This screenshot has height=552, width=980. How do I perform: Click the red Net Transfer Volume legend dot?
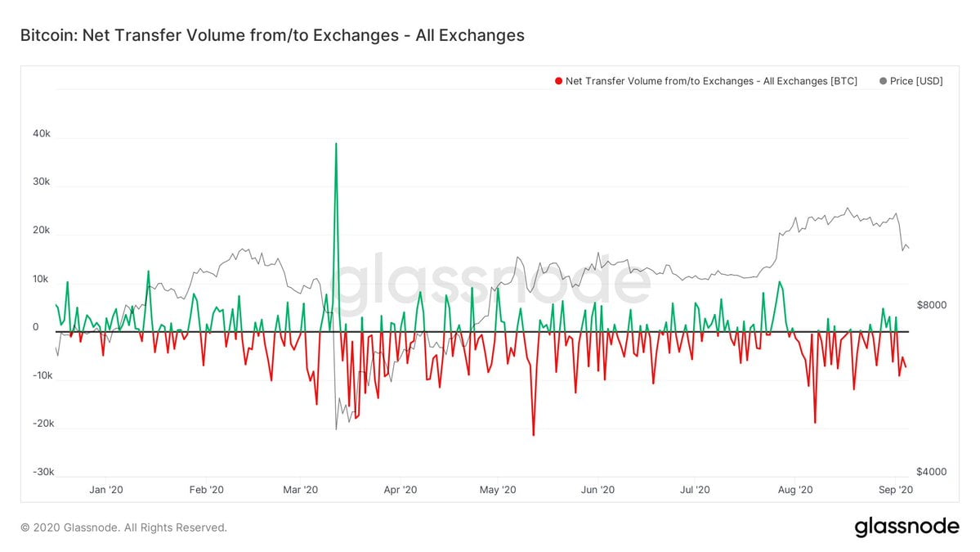(558, 81)
